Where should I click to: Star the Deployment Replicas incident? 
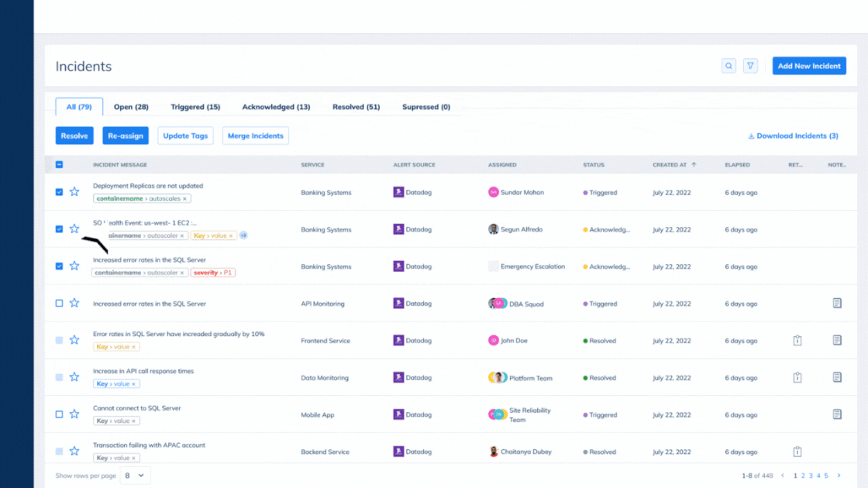pos(74,192)
